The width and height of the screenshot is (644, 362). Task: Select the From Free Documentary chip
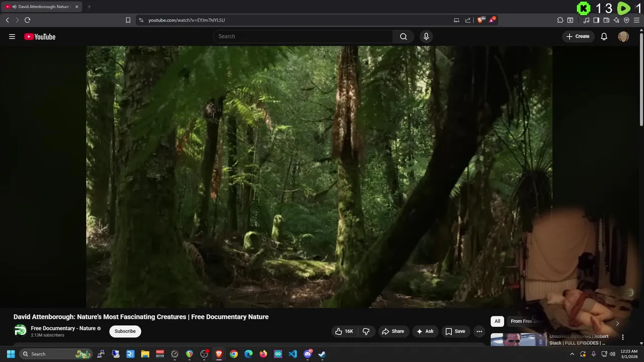point(526,321)
